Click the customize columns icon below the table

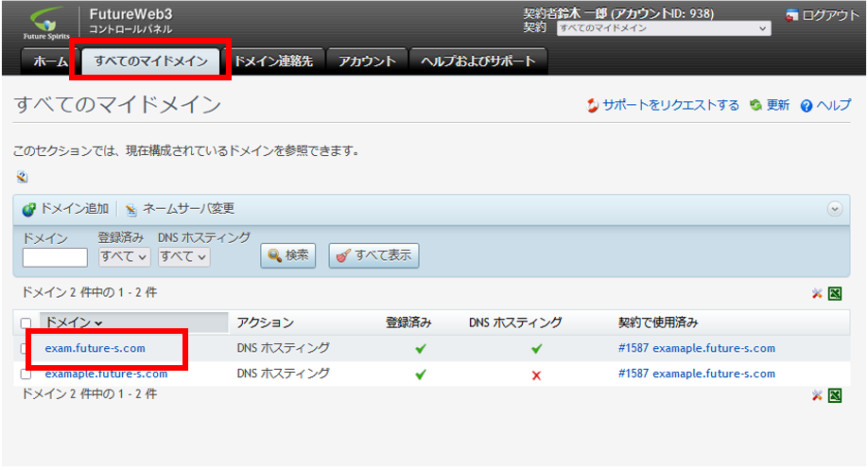pyautogui.click(x=817, y=395)
